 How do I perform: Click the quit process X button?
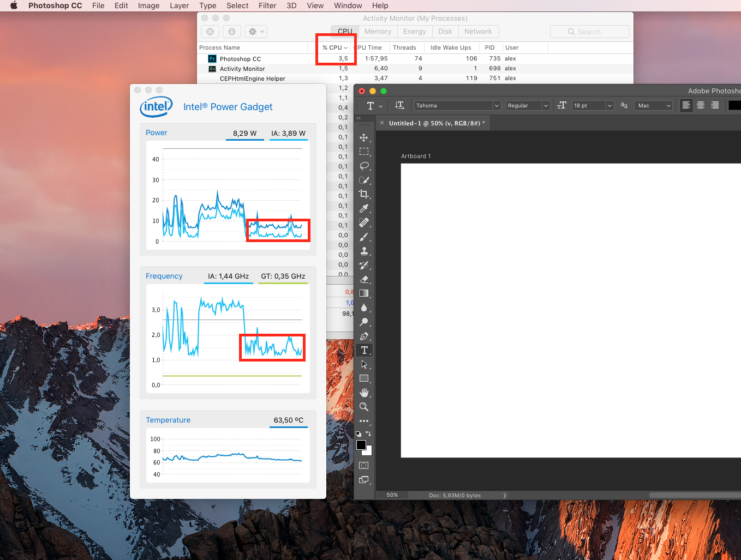click(210, 32)
